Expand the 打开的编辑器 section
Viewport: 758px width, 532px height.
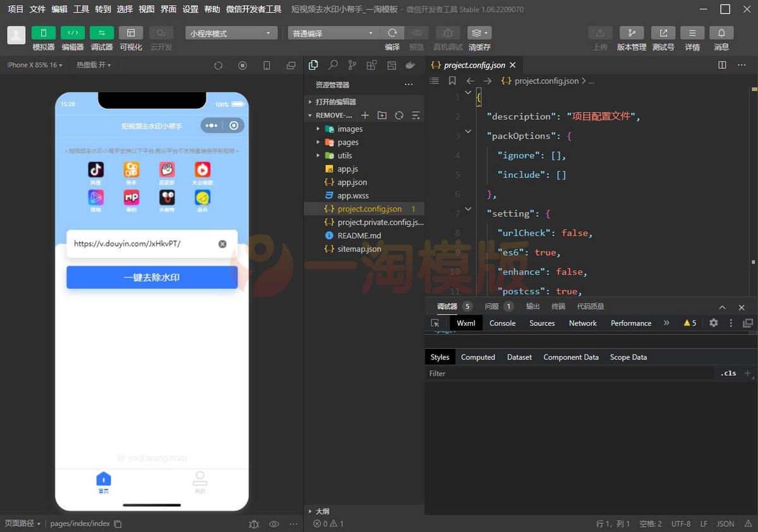coord(364,102)
